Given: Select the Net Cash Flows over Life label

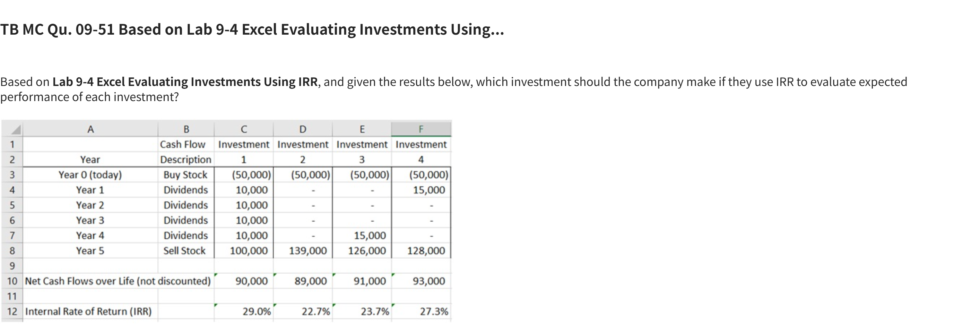Looking at the screenshot, I should (117, 281).
